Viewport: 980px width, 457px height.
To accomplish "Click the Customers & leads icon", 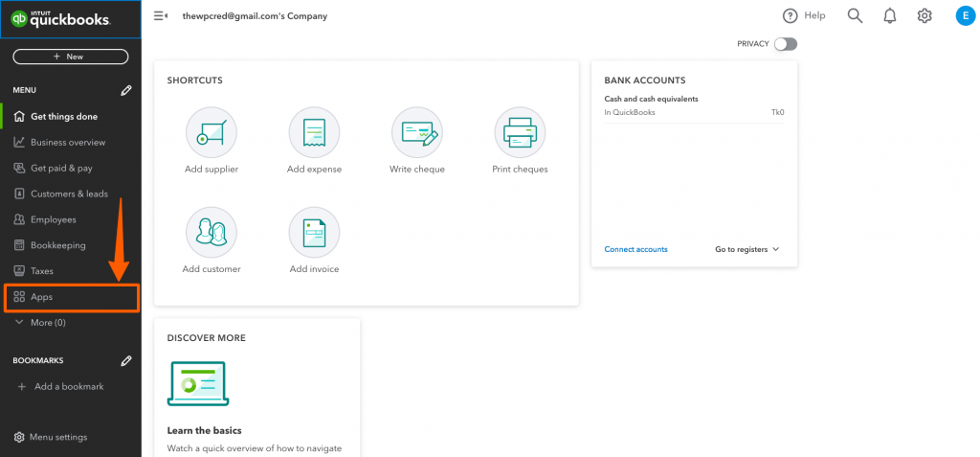I will [19, 194].
